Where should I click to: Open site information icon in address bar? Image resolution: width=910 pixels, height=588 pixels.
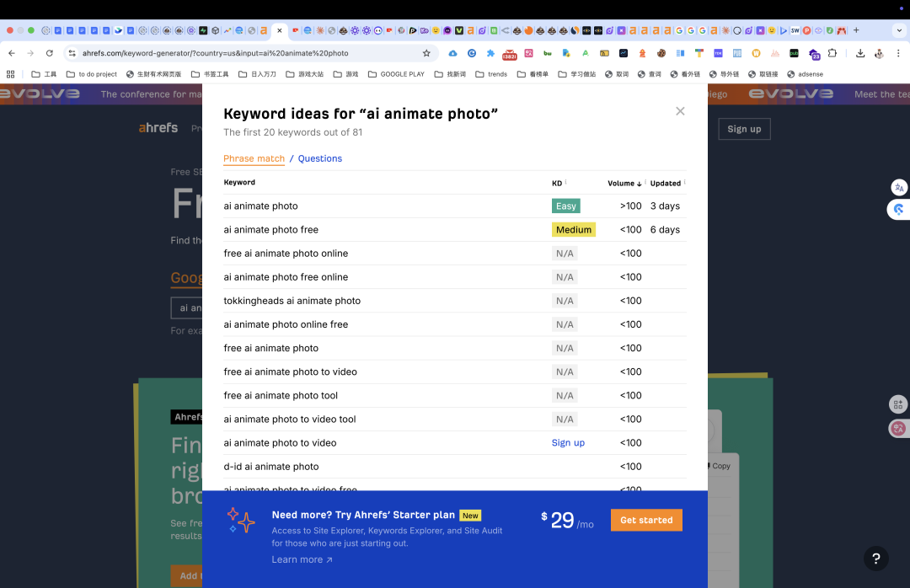(72, 53)
